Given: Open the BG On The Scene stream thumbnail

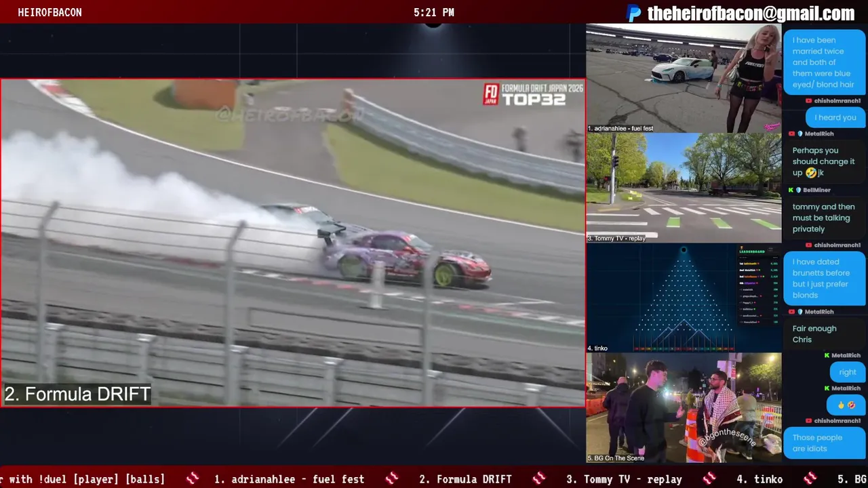Looking at the screenshot, I should click(684, 408).
